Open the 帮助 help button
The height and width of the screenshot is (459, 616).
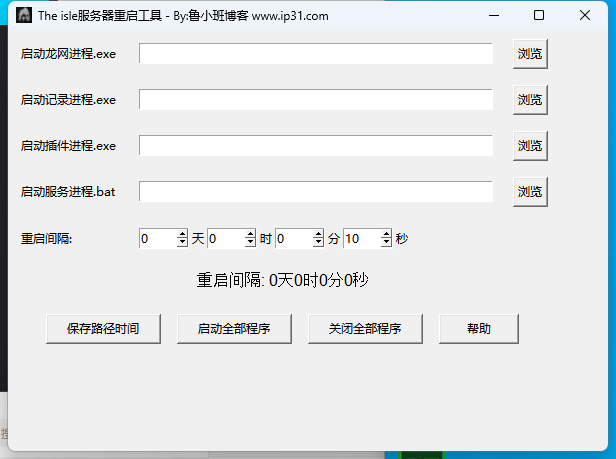(479, 329)
